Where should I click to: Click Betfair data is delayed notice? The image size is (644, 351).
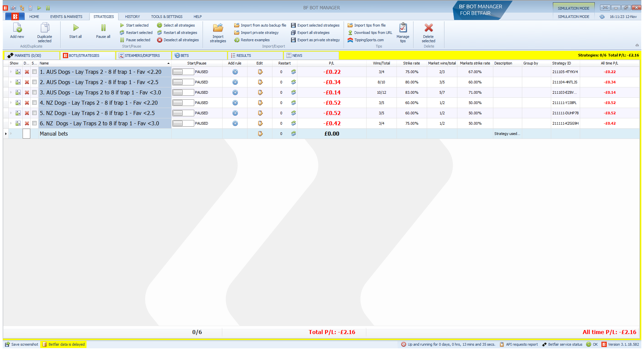pos(63,344)
